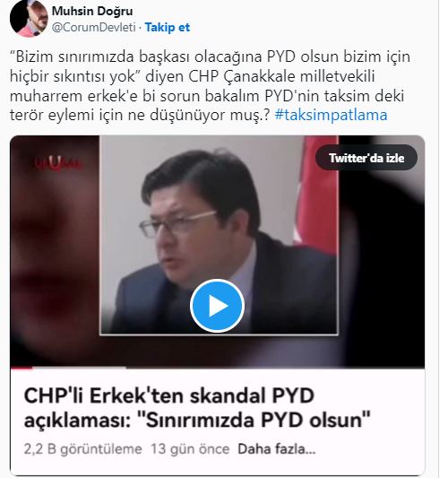Click the 13 gün önce timestamp
Image resolution: width=448 pixels, height=478 pixels.
click(190, 449)
